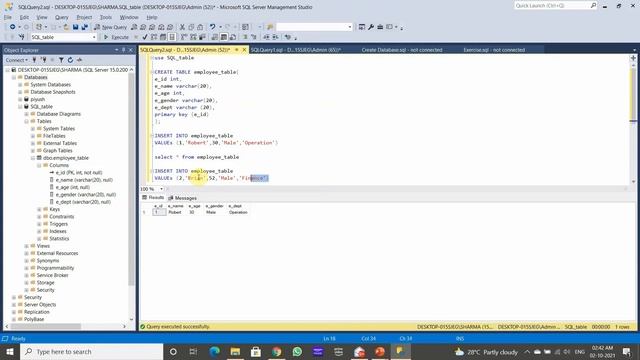The width and height of the screenshot is (640, 360).
Task: Open the Toolbox icon
Action: coord(380,27)
